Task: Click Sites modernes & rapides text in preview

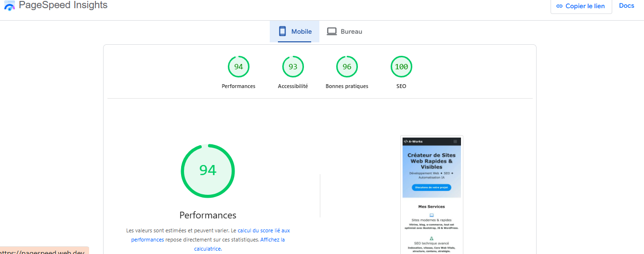Action: (432, 220)
